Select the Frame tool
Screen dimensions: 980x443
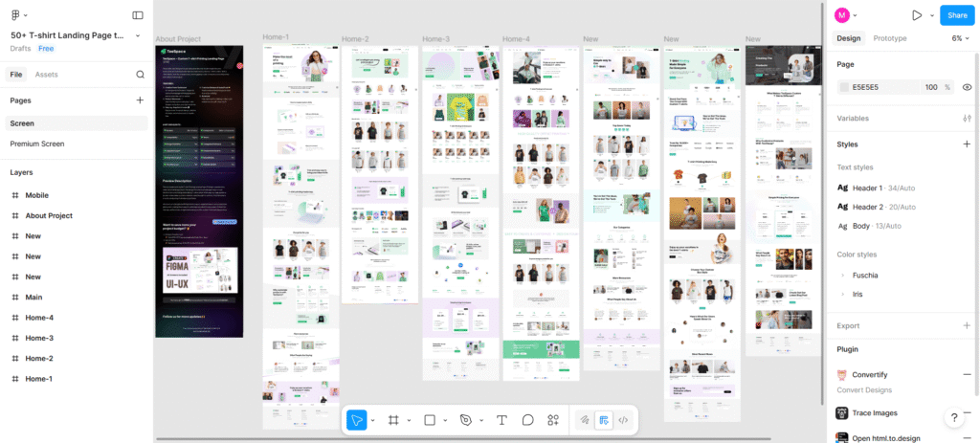392,420
